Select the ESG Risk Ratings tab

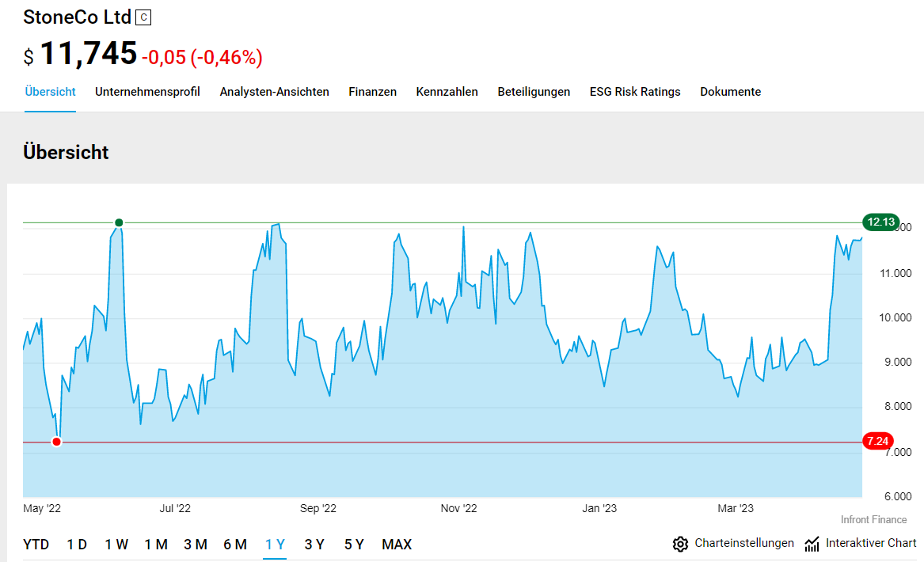point(635,92)
